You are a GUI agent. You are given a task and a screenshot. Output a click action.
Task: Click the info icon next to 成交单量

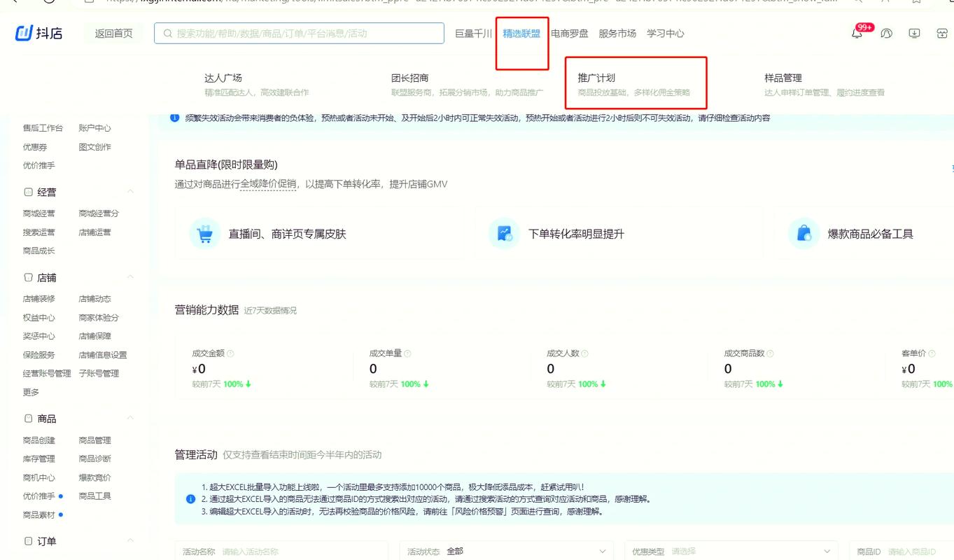point(407,353)
